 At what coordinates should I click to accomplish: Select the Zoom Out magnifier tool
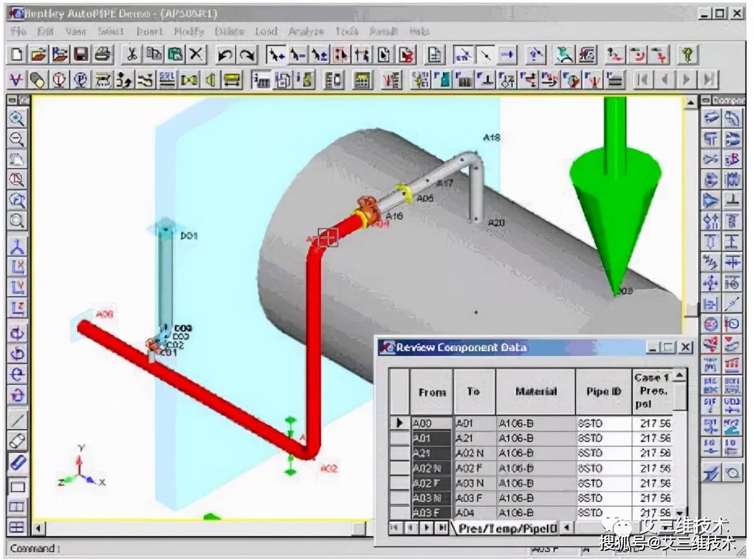17,139
